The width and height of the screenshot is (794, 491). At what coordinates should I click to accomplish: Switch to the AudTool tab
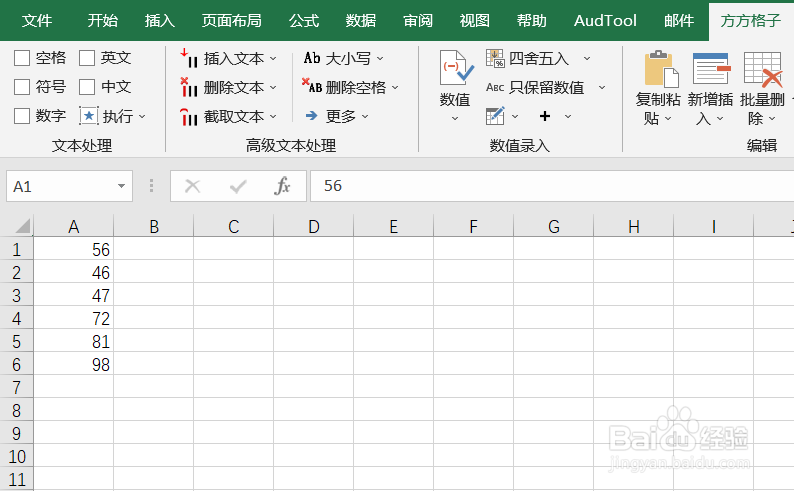tap(605, 20)
